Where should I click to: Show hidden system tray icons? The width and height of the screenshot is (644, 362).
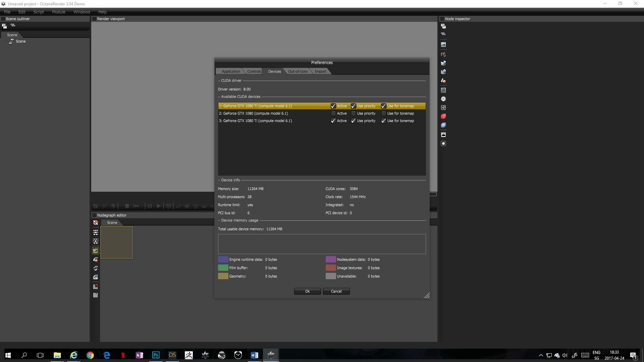541,355
